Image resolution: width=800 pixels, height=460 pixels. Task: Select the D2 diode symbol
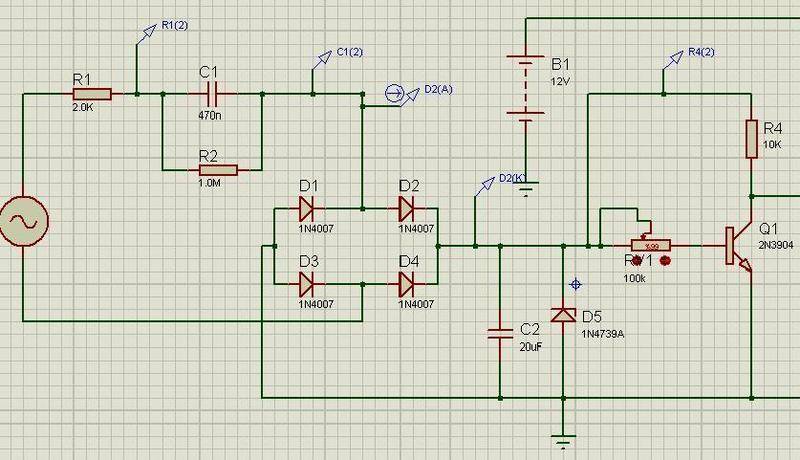[x=406, y=209]
